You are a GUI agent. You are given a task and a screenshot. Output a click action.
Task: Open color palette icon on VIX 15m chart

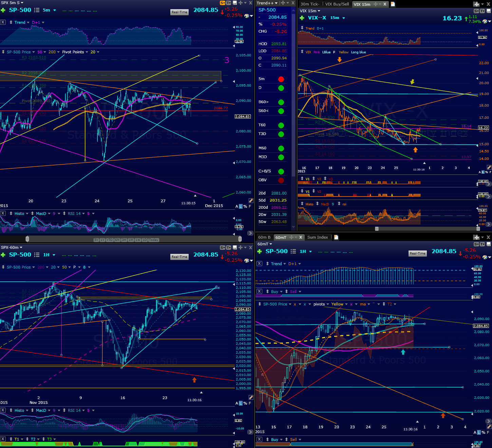[x=485, y=21]
